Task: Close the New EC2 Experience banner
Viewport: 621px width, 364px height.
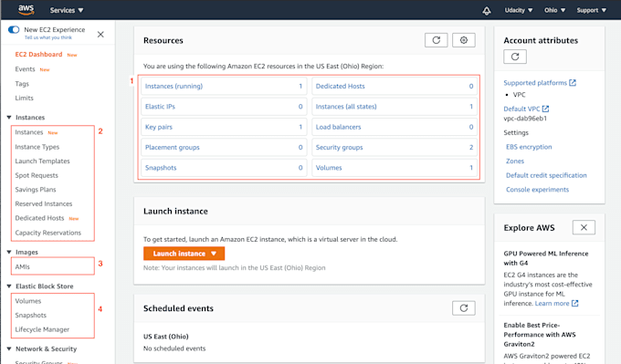Action: click(x=100, y=35)
